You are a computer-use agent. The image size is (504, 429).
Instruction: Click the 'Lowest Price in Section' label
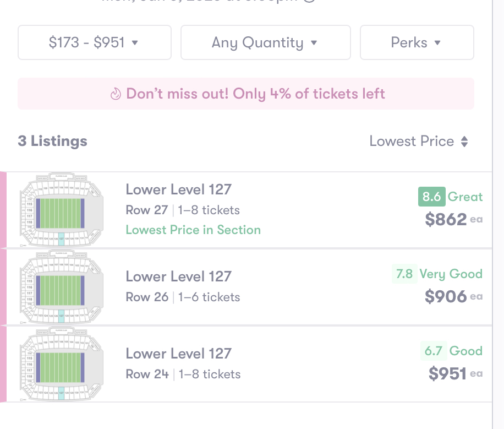click(x=193, y=230)
